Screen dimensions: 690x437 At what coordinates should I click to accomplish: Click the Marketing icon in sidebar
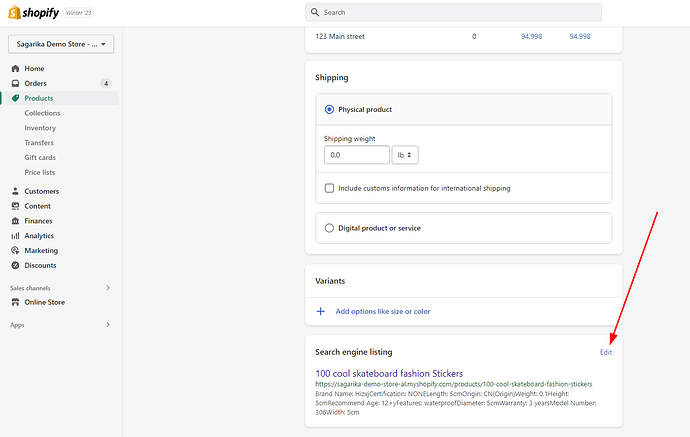tap(15, 251)
